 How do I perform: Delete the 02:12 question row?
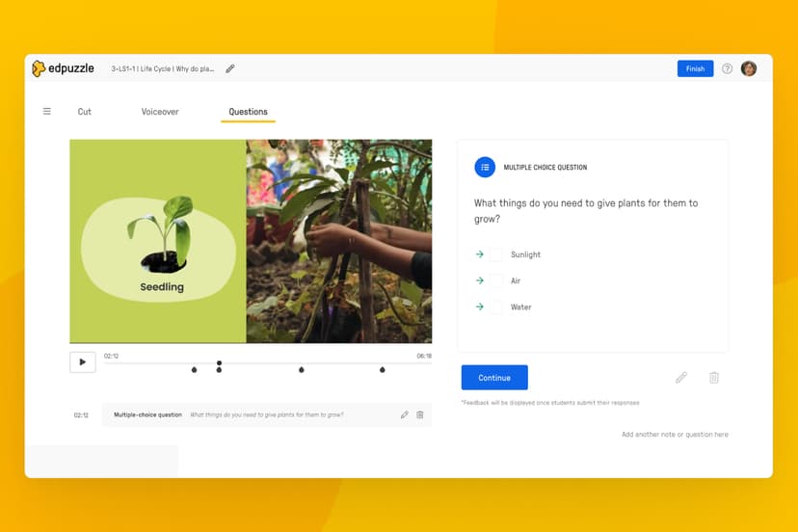(420, 415)
